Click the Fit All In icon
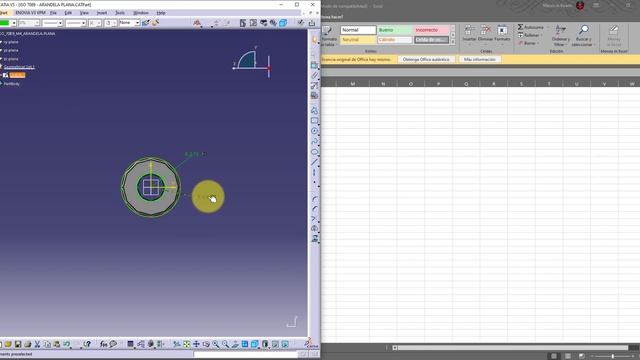Screen dimensions: 640x360 pos(187,344)
